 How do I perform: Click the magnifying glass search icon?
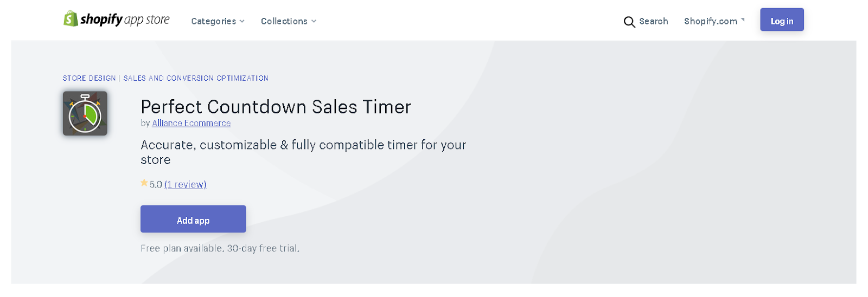coord(629,22)
